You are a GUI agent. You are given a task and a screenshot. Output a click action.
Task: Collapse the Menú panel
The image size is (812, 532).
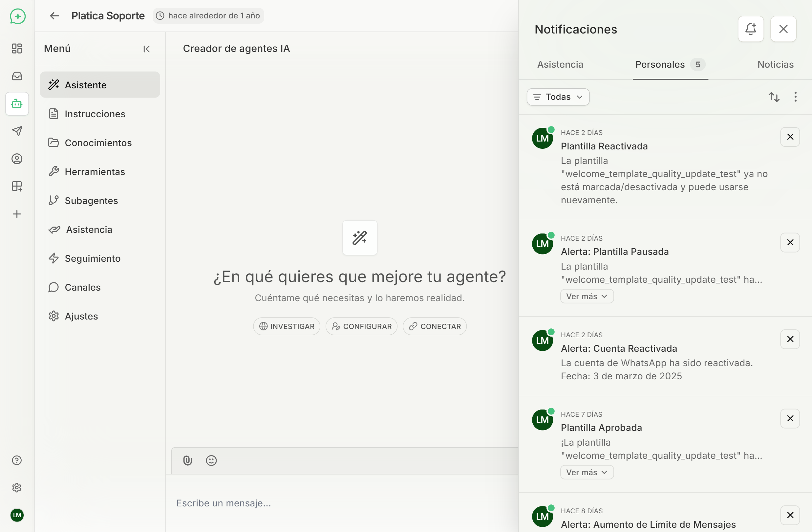pyautogui.click(x=146, y=49)
